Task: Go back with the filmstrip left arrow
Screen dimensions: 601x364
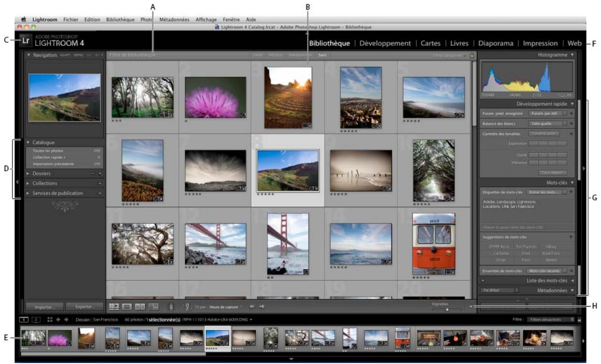Action: click(x=58, y=320)
